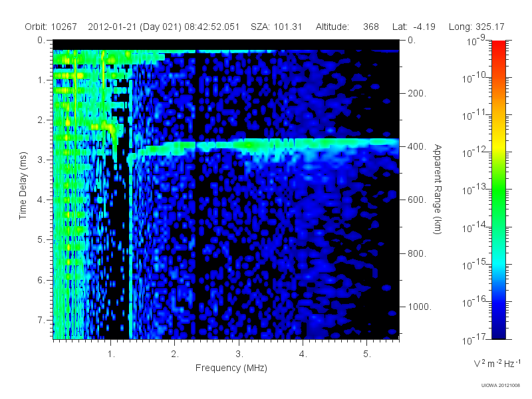Viewport: 532px width, 399px height.
Task: Click the 10^-9 colorbar tick label
Action: click(x=475, y=40)
